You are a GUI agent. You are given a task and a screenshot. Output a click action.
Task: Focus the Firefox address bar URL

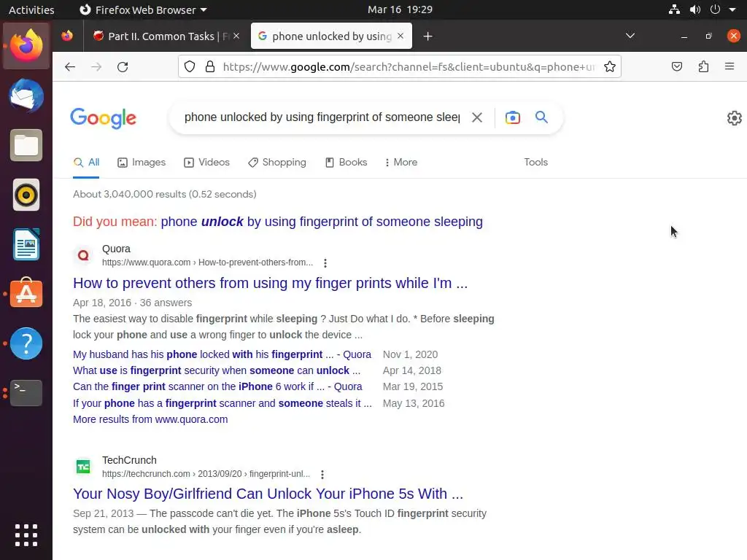[x=409, y=66]
